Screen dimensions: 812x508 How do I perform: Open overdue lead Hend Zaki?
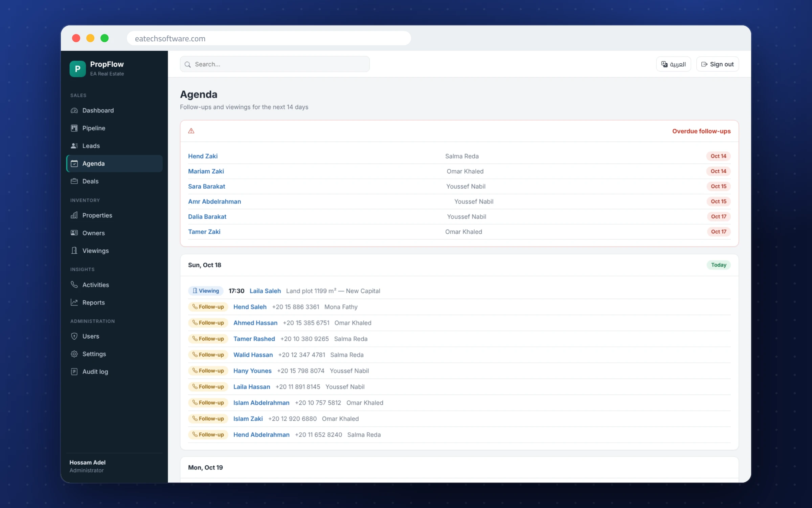[203, 156]
